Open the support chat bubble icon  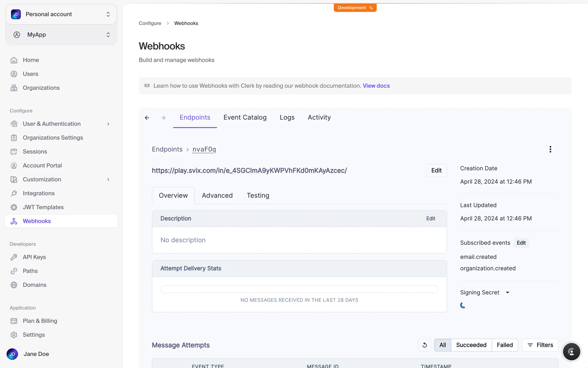click(x=571, y=351)
